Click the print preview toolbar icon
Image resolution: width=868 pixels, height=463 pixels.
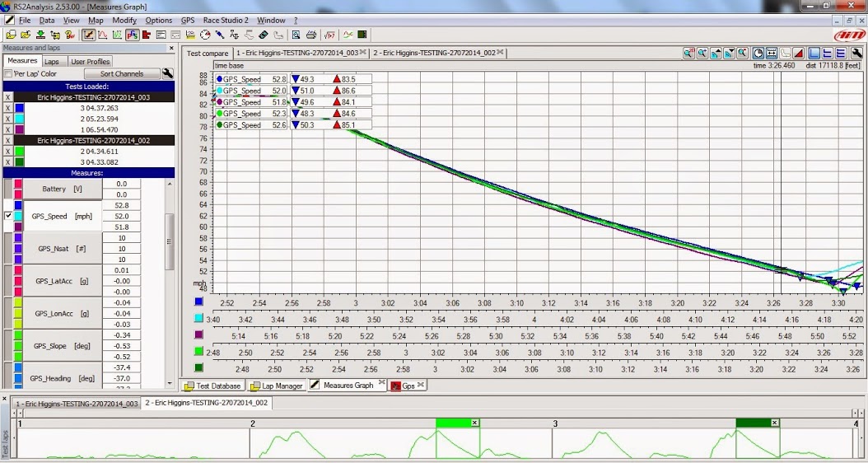[x=296, y=35]
